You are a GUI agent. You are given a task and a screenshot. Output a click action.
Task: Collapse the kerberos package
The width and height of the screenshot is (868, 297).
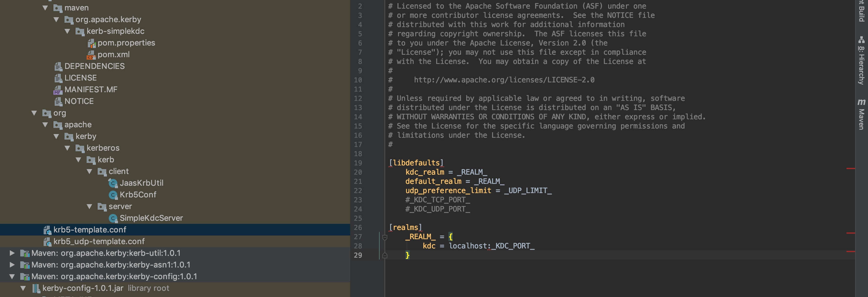(67, 148)
